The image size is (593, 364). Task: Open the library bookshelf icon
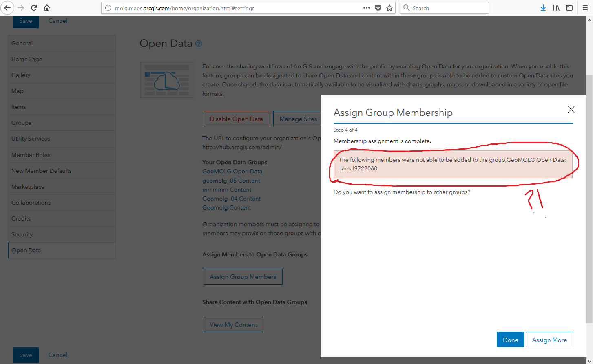pyautogui.click(x=556, y=8)
